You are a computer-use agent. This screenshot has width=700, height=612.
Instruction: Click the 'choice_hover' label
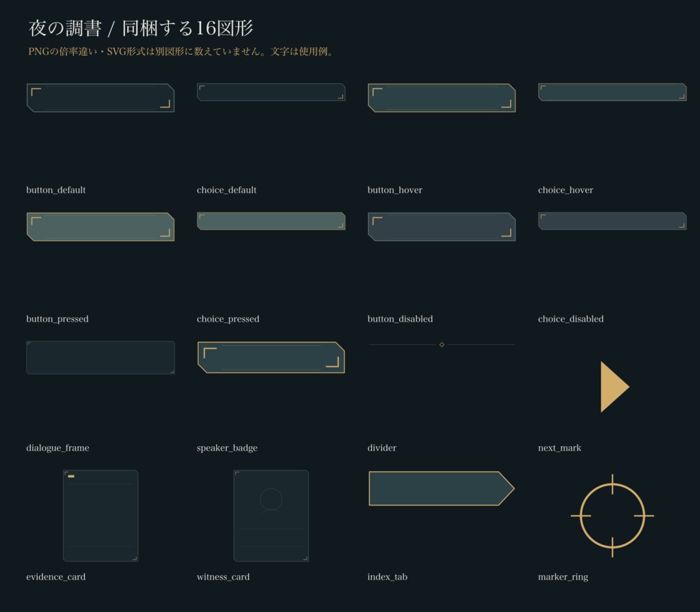tap(565, 190)
